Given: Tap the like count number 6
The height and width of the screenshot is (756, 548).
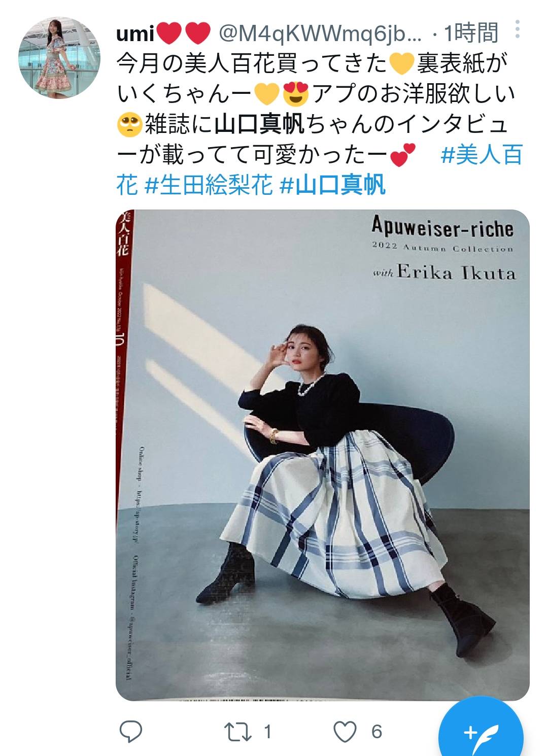Looking at the screenshot, I should [376, 732].
